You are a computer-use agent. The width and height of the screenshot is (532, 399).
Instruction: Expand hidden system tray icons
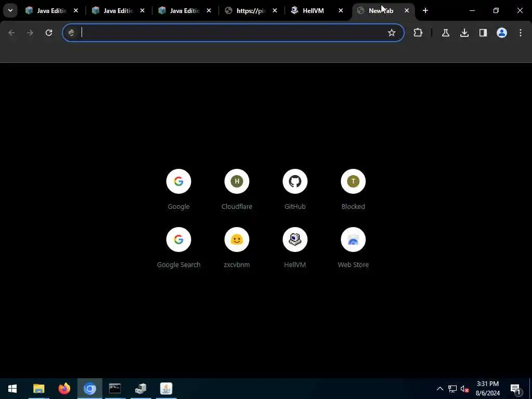click(440, 389)
